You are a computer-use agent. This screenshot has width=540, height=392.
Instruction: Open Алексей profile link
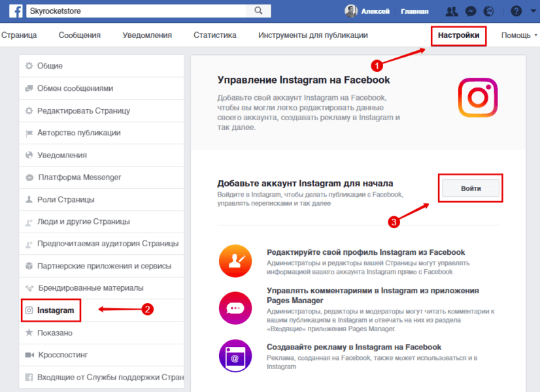point(367,11)
